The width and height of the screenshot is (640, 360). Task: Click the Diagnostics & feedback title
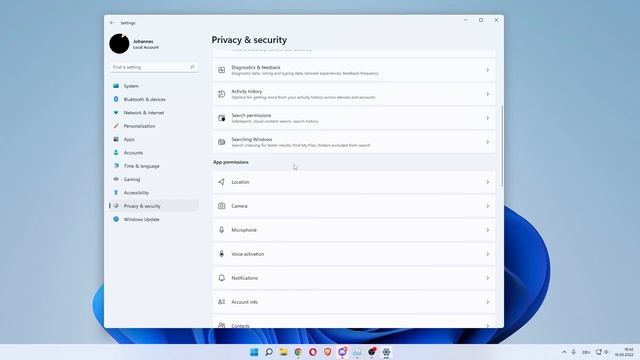pyautogui.click(x=256, y=67)
